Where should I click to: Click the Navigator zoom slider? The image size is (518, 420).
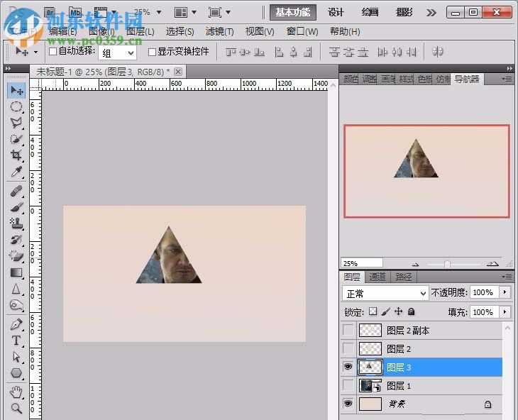(x=447, y=264)
